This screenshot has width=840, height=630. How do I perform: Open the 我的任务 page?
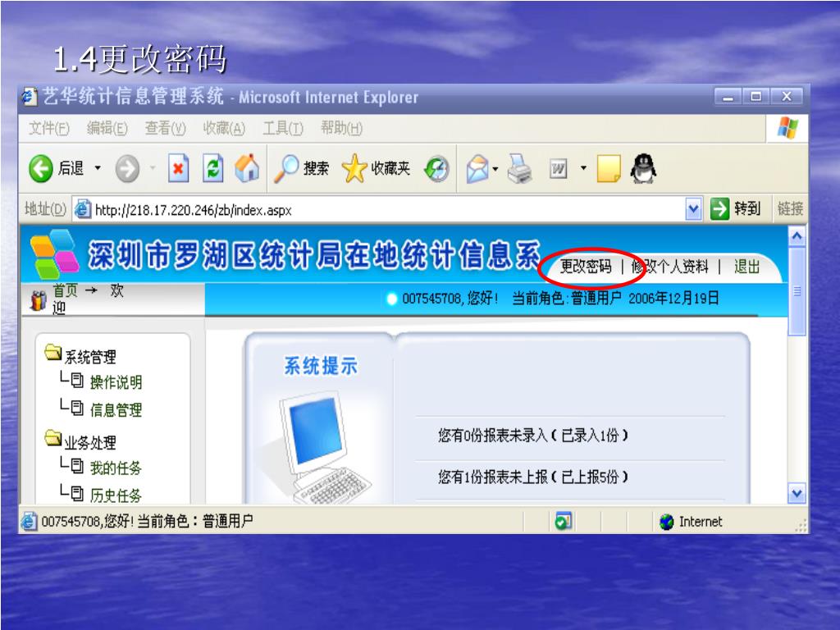(x=116, y=468)
